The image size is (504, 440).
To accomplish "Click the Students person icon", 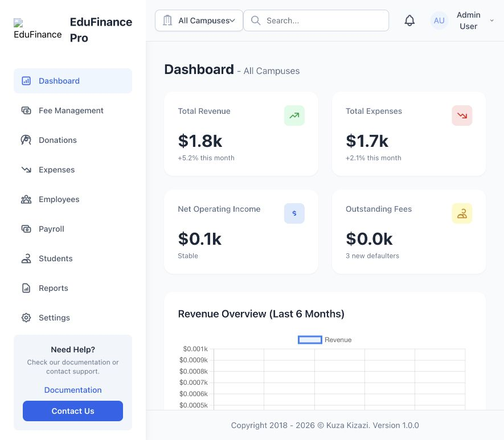I will pos(26,258).
